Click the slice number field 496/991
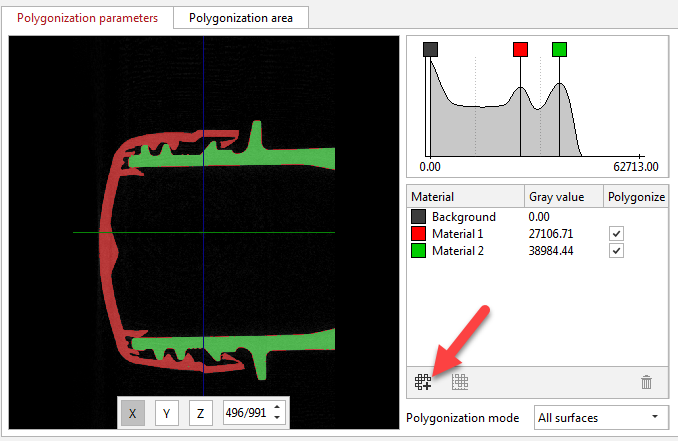The width and height of the screenshot is (678, 441). click(x=246, y=413)
